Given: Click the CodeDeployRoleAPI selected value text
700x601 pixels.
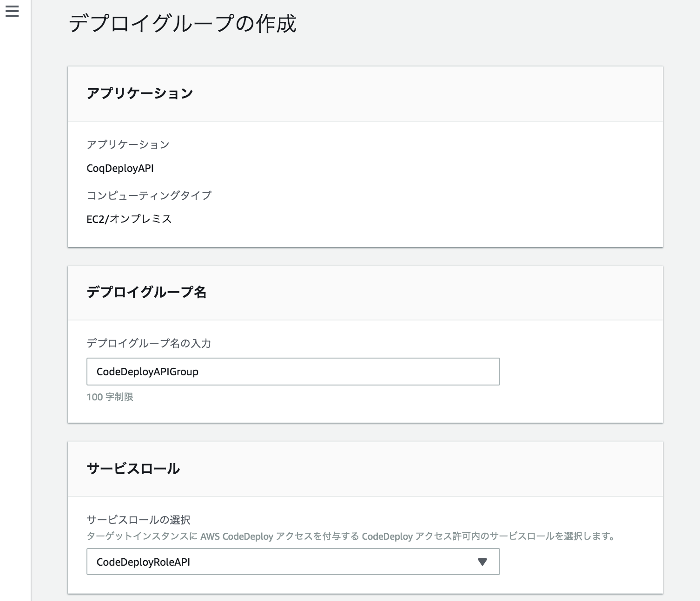Looking at the screenshot, I should [x=144, y=562].
